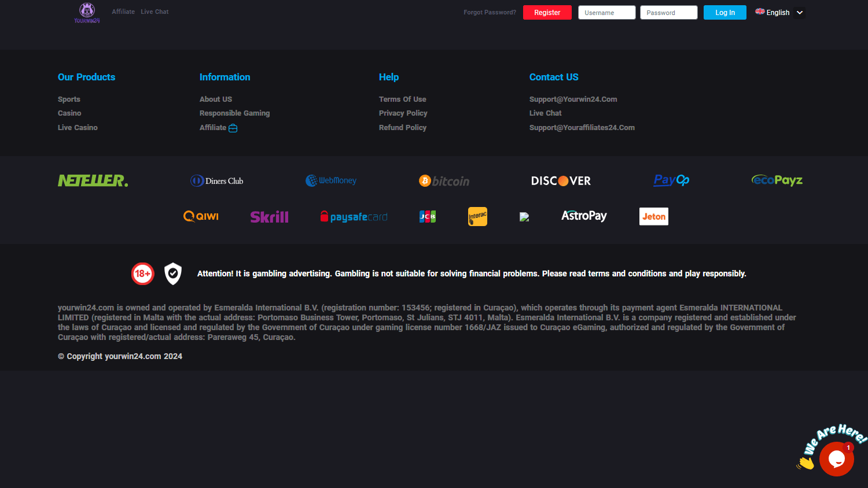This screenshot has height=488, width=868.
Task: Open the QIWI payment icon
Action: (200, 216)
